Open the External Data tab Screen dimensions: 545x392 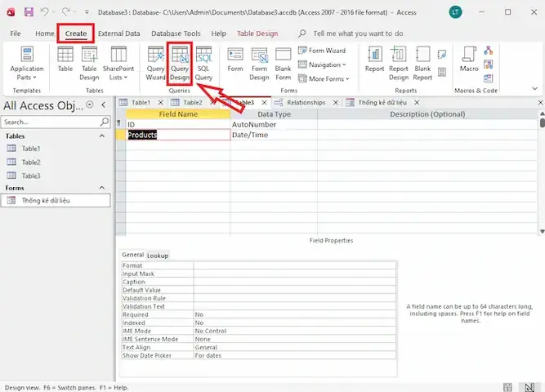coord(118,33)
